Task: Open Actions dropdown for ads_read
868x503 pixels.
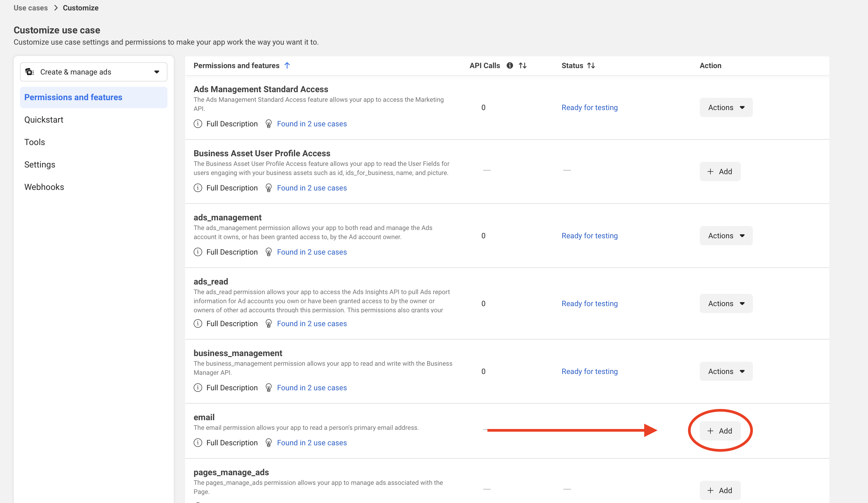Action: (726, 303)
